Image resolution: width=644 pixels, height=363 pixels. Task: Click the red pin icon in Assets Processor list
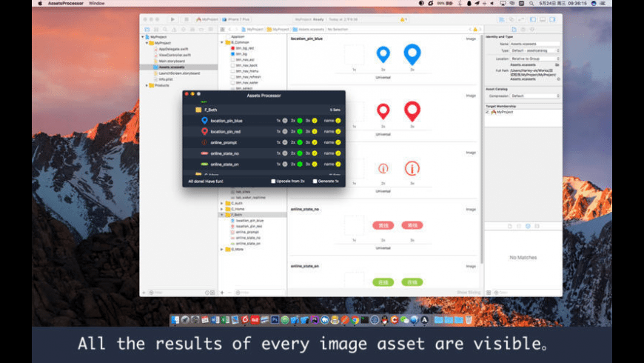click(x=204, y=132)
